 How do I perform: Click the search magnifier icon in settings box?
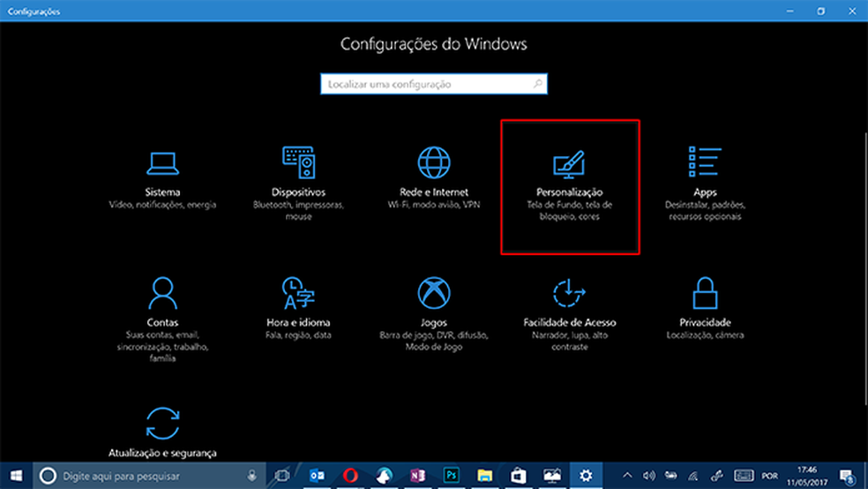point(537,84)
